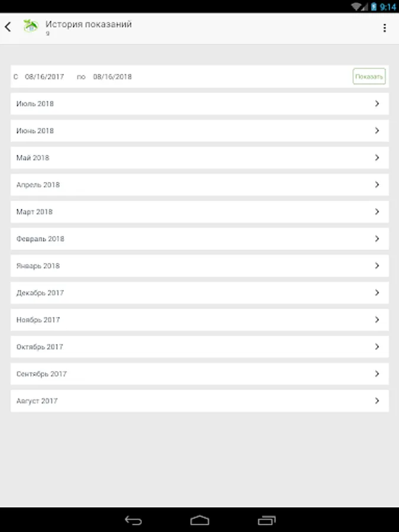Expand the Июнь 2018 chevron
Image resolution: width=399 pixels, height=532 pixels.
pos(377,131)
